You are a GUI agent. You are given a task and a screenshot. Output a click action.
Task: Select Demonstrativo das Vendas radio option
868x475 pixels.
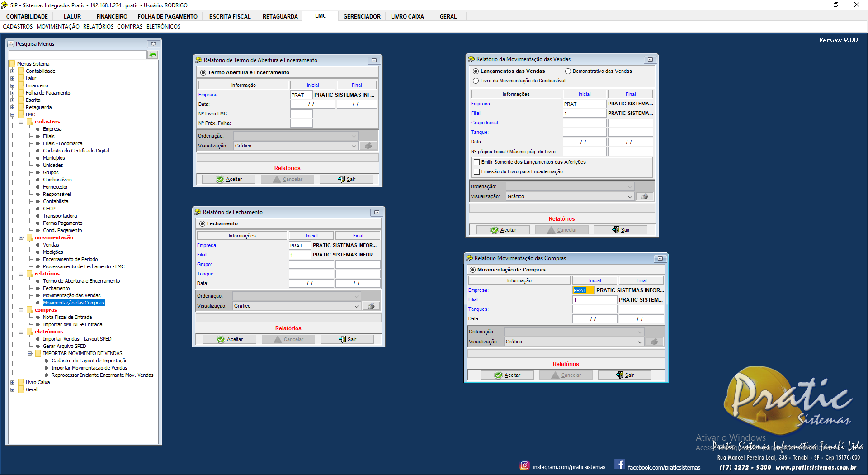(x=568, y=71)
